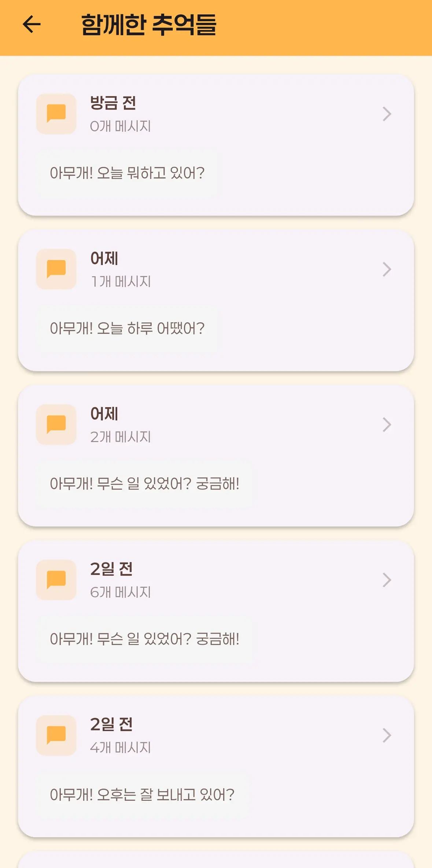Click chat icon beside 2일 전 6개 메시지
Screen dimensions: 432x868
point(56,580)
